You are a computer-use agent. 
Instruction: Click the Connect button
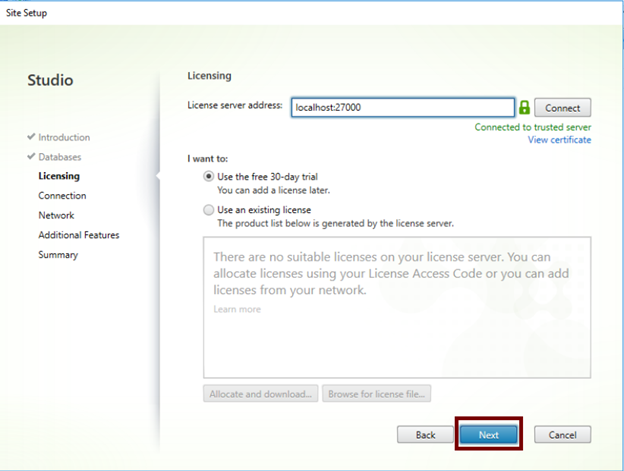tap(562, 108)
